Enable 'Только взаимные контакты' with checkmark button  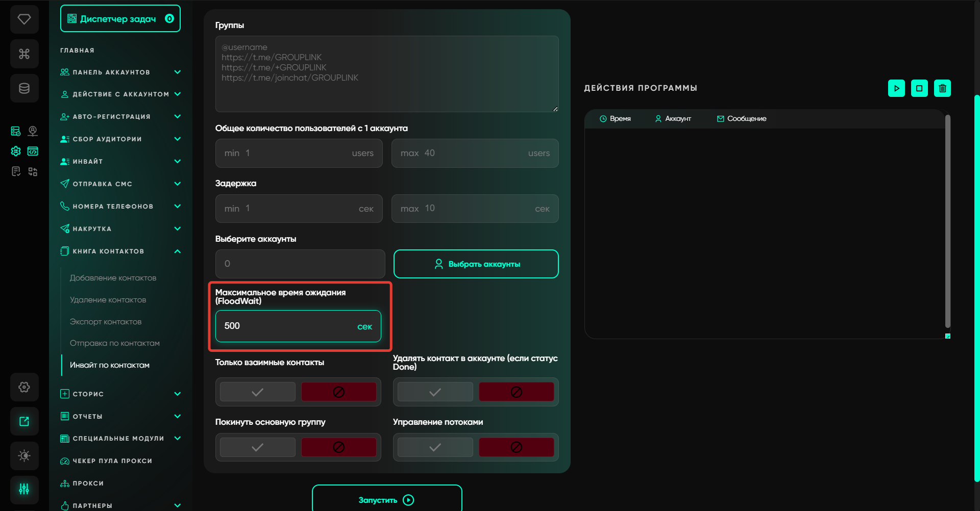[257, 392]
